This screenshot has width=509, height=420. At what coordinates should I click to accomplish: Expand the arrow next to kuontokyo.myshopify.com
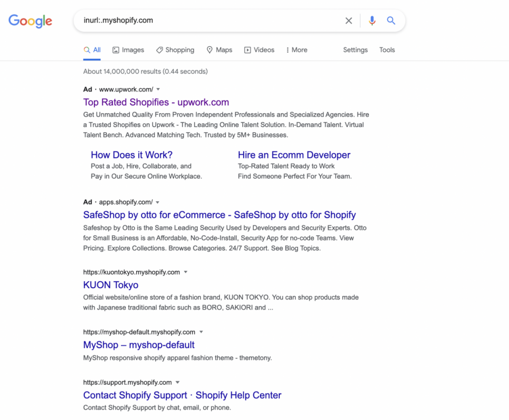coord(186,272)
